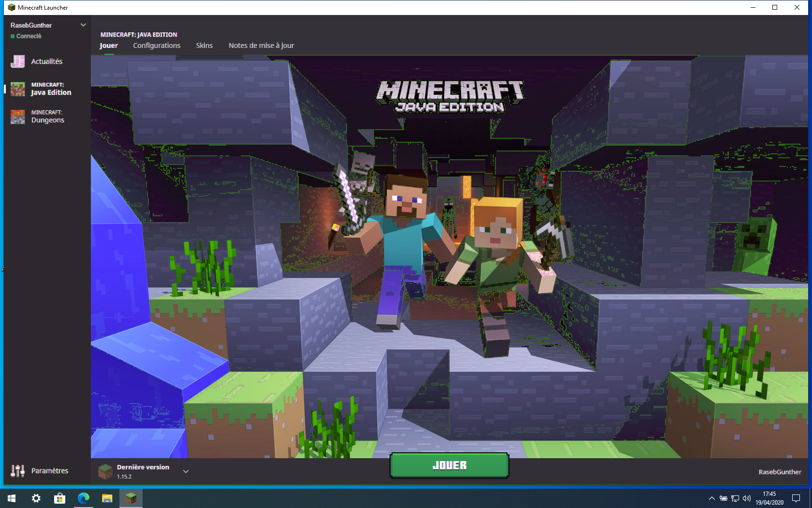The width and height of the screenshot is (812, 508).
Task: Click the RasebGunther name at bottom right
Action: click(780, 472)
